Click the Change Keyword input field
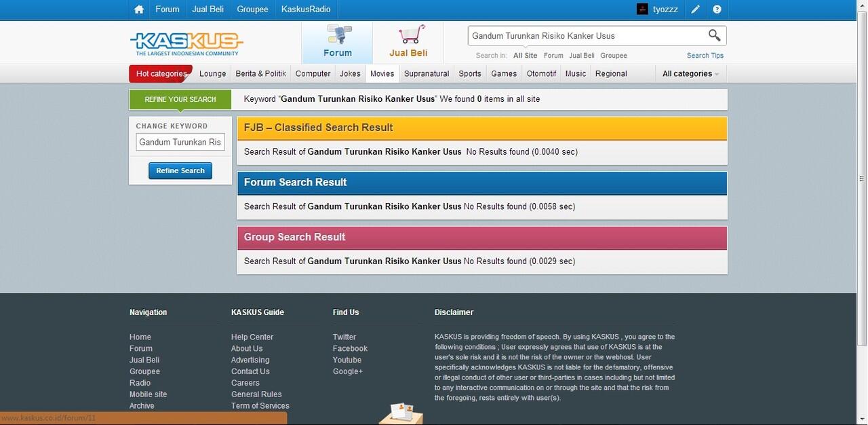868x425 pixels. 180,142
